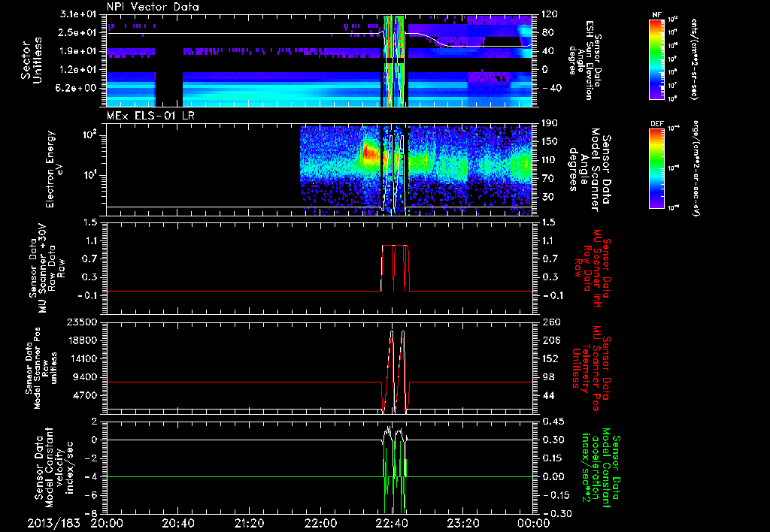Click the '18800' scanner position tick value

(x=84, y=340)
